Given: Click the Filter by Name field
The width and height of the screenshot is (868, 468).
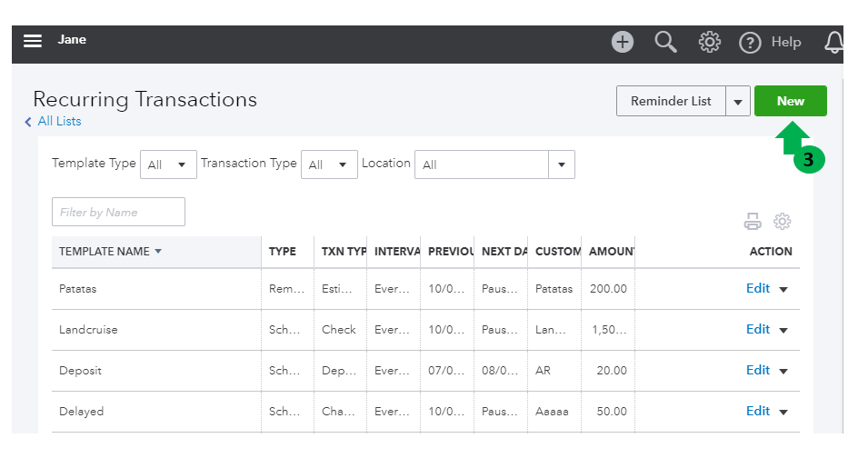Looking at the screenshot, I should pos(118,212).
